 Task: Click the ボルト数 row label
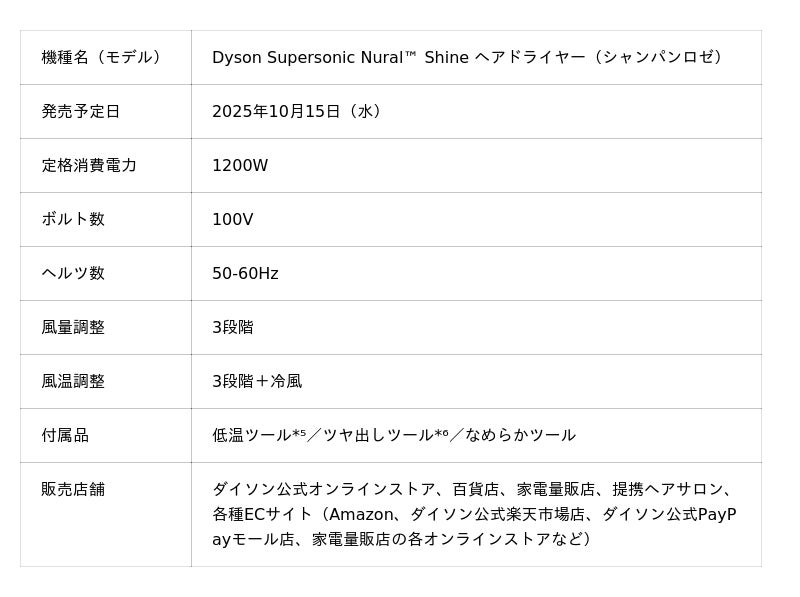(x=73, y=219)
